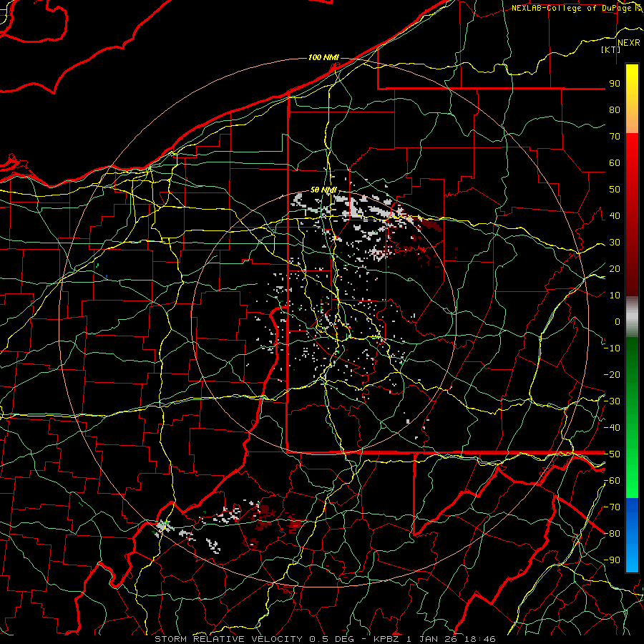Screen dimensions: 644x644
Task: Click the 50 NMI range ring label
Action: tap(323, 190)
